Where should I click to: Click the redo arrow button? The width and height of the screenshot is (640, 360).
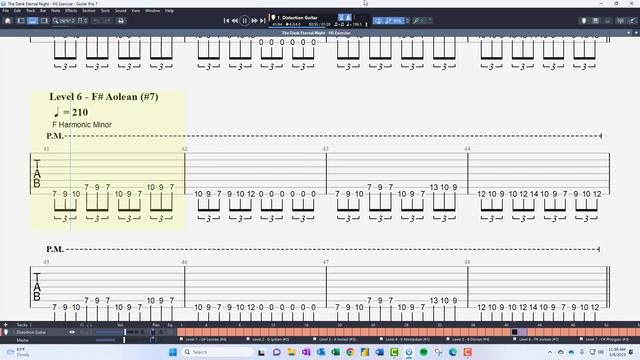(x=108, y=20)
